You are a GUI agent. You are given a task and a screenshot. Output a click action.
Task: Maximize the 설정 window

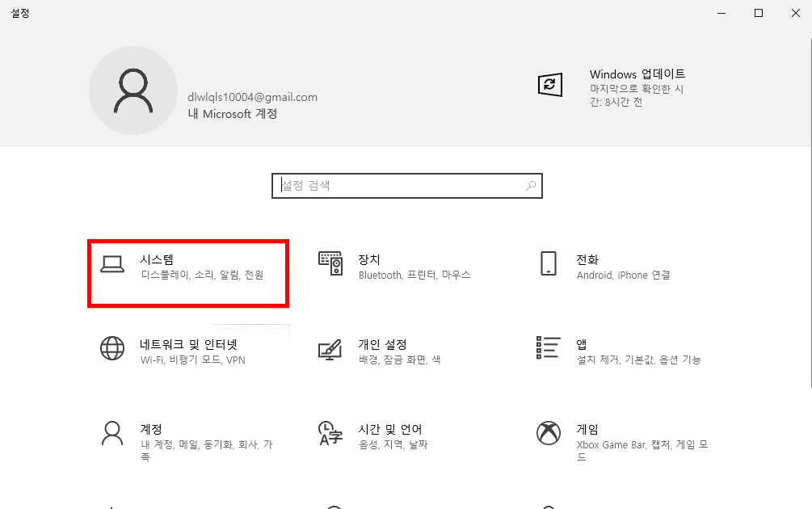[759, 13]
